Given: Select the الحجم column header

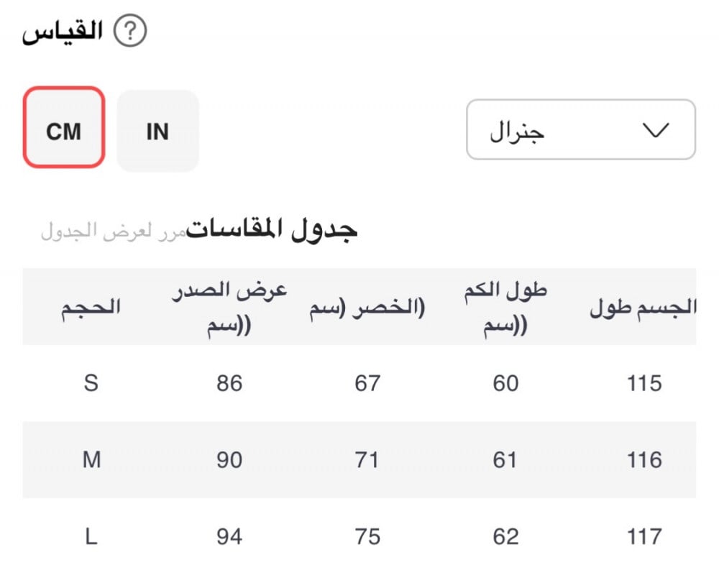Looking at the screenshot, I should coord(91,307).
